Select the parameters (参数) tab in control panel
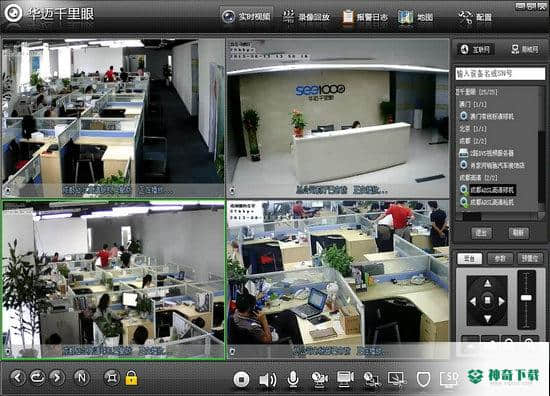 pyautogui.click(x=499, y=259)
